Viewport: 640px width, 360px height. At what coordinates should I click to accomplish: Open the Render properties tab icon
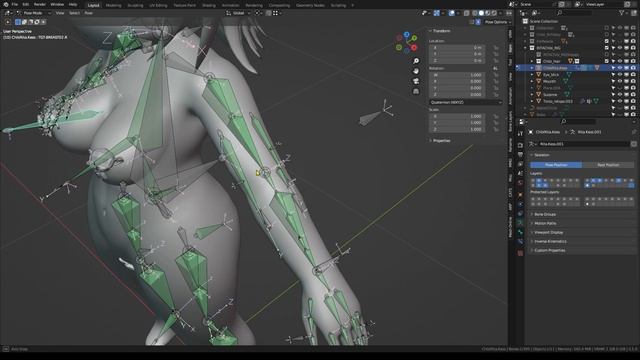(520, 145)
